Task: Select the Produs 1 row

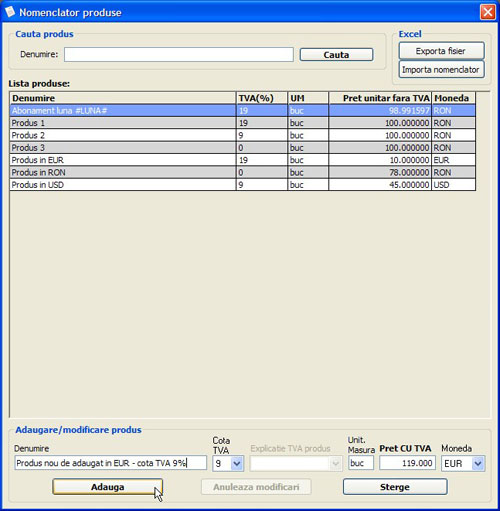Action: tap(243, 123)
